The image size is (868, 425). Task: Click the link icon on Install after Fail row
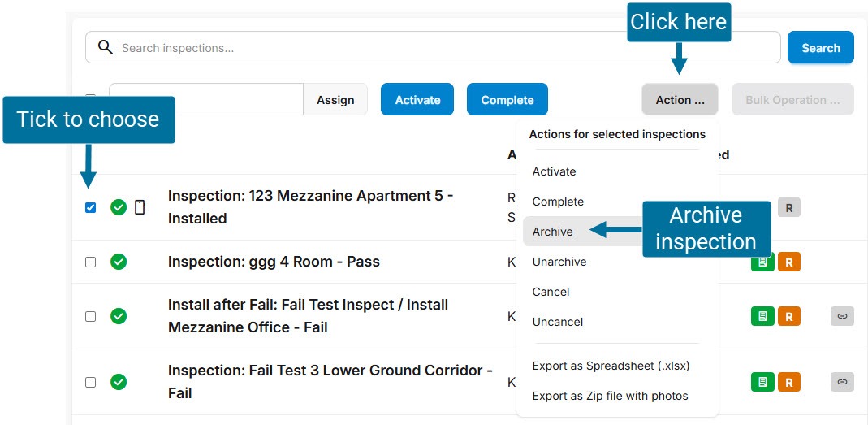tap(842, 316)
